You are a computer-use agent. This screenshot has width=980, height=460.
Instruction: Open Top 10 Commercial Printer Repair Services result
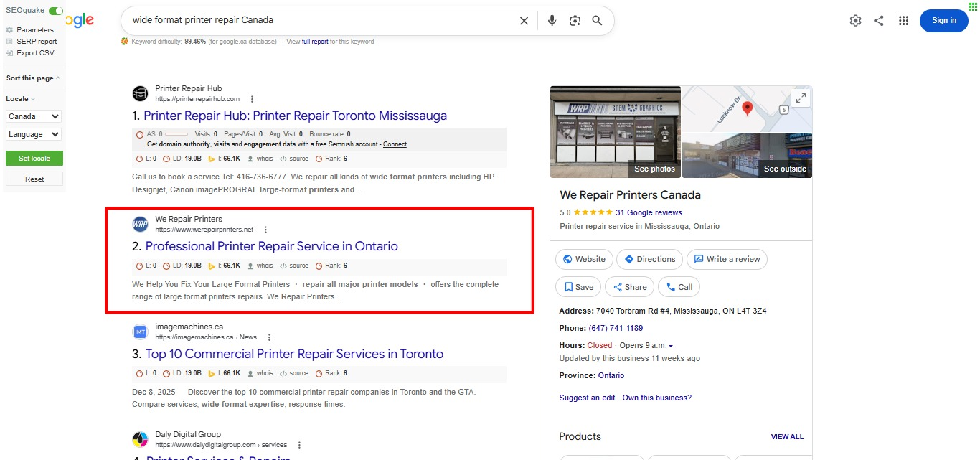tap(294, 354)
